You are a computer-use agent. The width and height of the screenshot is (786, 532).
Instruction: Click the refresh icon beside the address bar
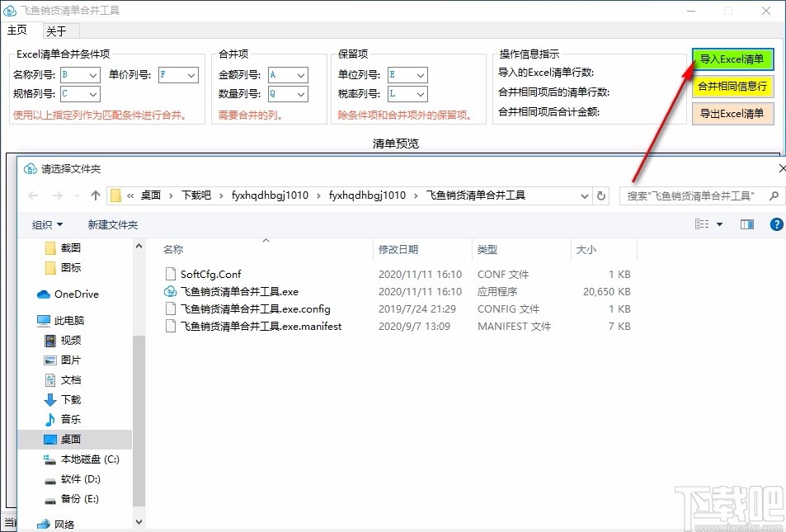(x=600, y=195)
